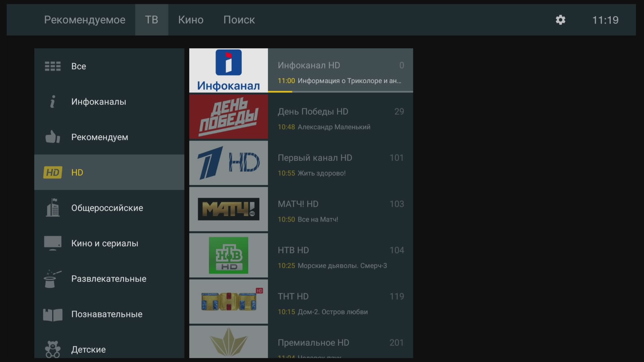Open the МАТЧ! HD logo thumbnail
This screenshot has width=644, height=362.
click(x=228, y=209)
